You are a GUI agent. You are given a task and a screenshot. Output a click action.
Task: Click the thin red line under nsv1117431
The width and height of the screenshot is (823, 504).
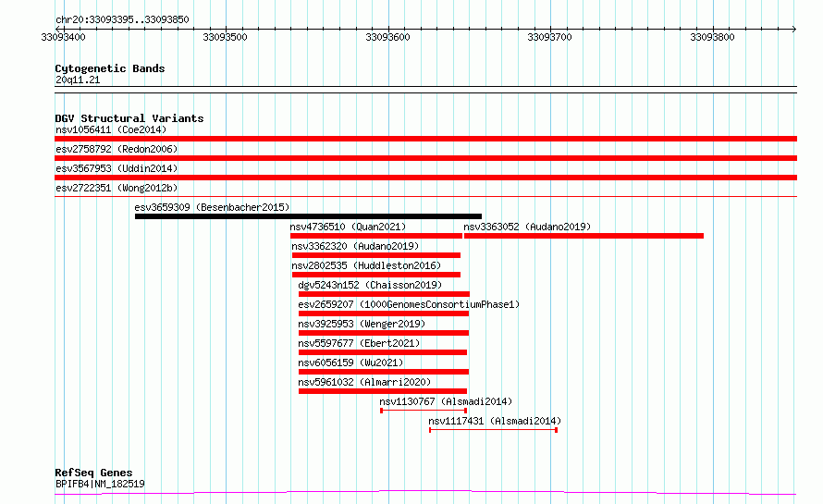[494, 430]
